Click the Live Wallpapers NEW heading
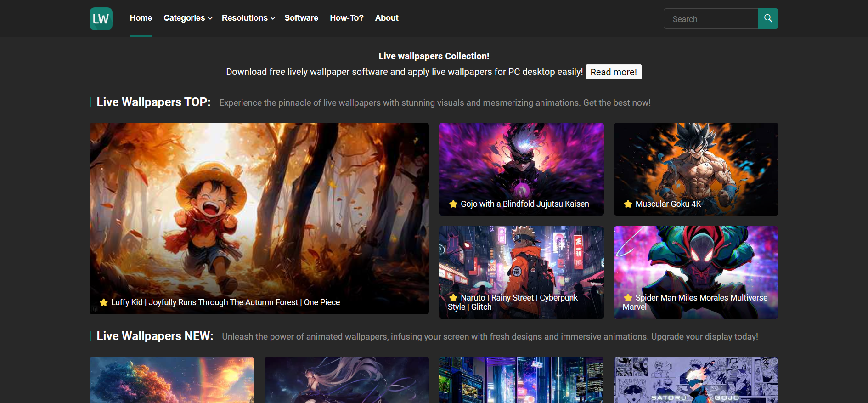Viewport: 868px width, 403px height. click(x=155, y=336)
